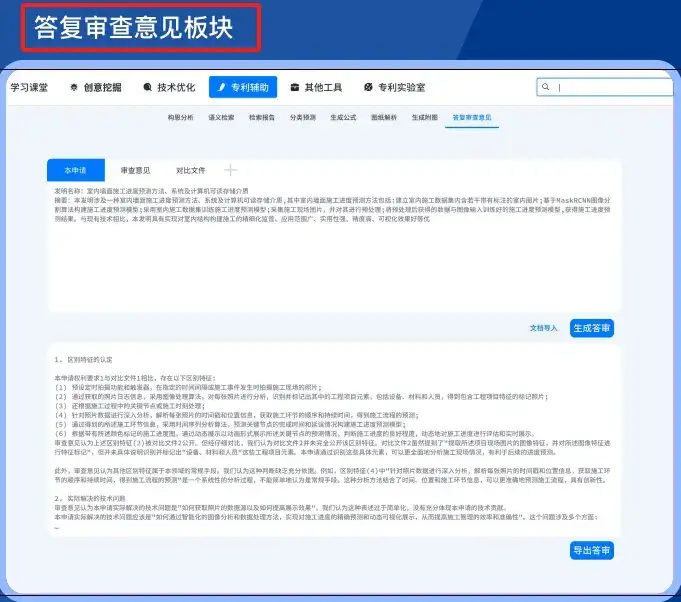Open the 图纸解析 sub-tab

pos(384,117)
